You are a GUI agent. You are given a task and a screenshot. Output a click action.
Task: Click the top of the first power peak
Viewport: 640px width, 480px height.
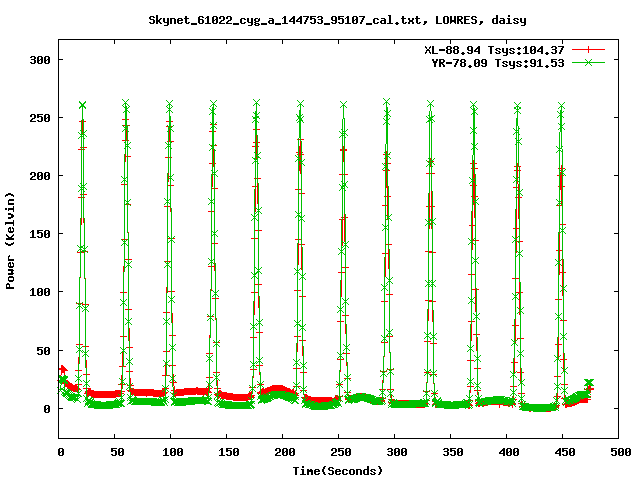[82, 105]
